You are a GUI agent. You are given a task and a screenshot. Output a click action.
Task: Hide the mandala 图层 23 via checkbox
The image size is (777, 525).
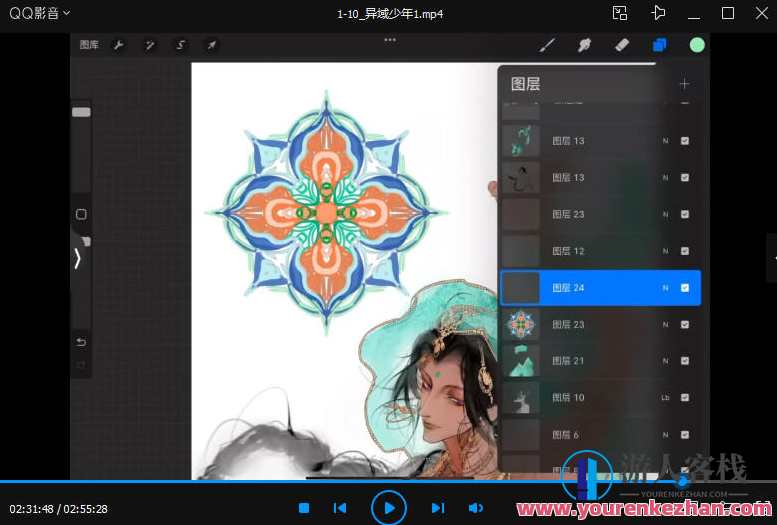click(685, 324)
